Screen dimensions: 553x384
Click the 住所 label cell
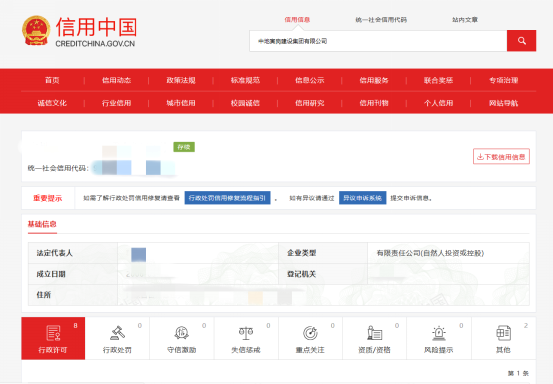pos(73,295)
